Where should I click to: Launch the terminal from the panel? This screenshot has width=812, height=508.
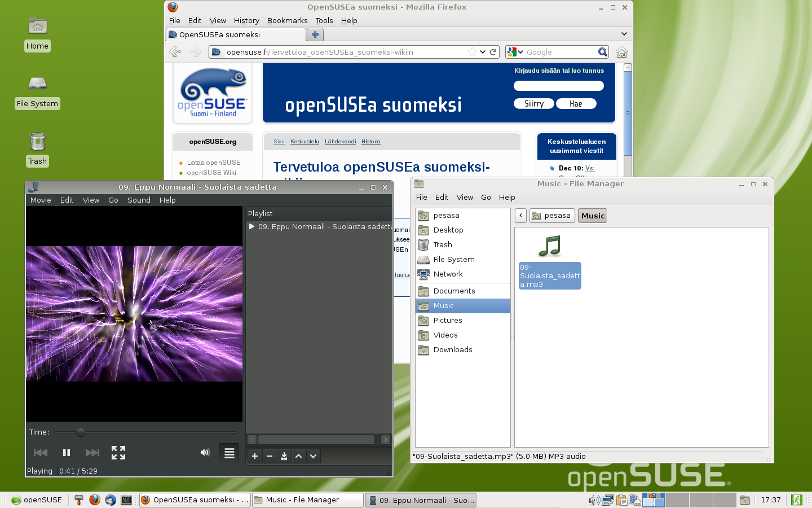coord(126,500)
